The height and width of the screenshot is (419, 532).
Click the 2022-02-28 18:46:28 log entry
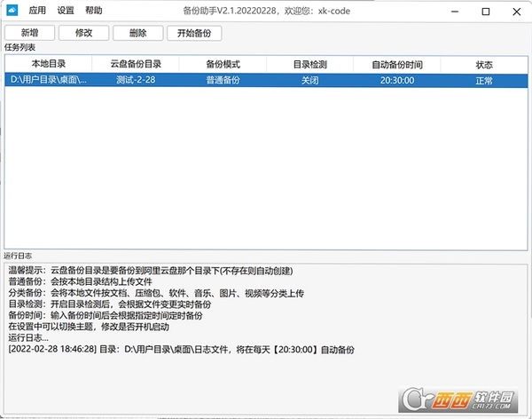(181, 350)
